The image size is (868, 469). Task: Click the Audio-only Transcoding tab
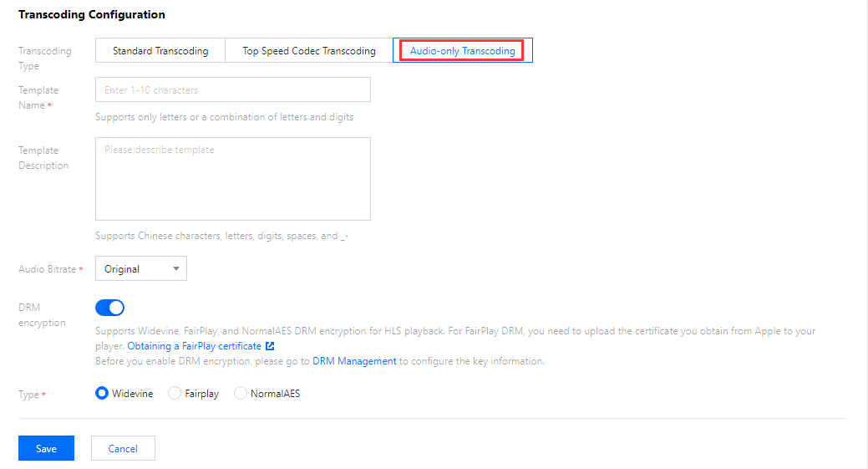coord(462,51)
